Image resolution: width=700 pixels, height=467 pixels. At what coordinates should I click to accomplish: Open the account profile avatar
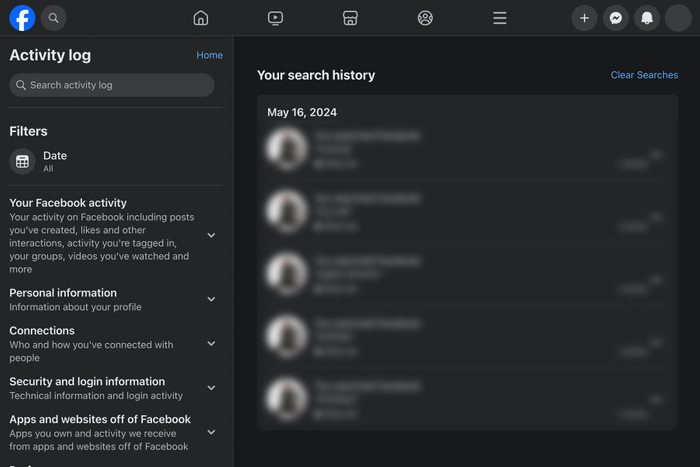click(678, 18)
